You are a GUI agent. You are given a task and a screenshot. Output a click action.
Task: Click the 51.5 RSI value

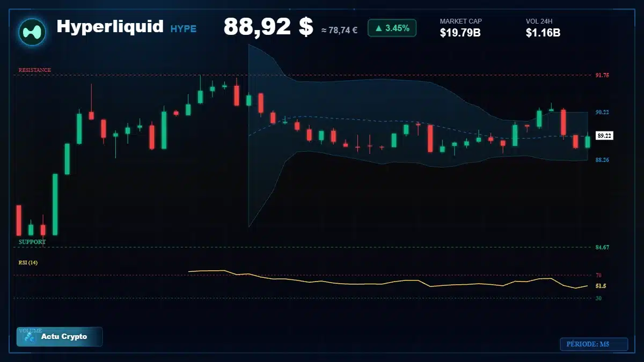click(601, 286)
